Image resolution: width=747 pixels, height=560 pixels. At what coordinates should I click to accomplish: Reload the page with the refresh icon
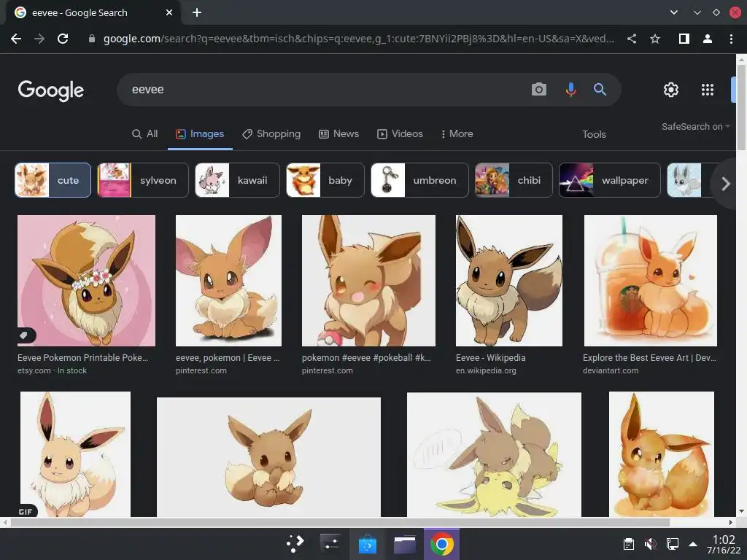coord(63,39)
